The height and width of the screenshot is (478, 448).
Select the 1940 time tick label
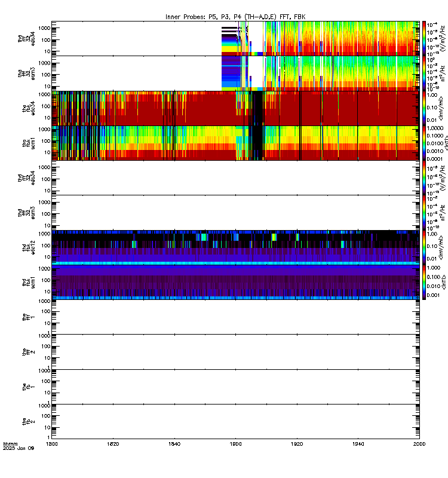(x=358, y=444)
